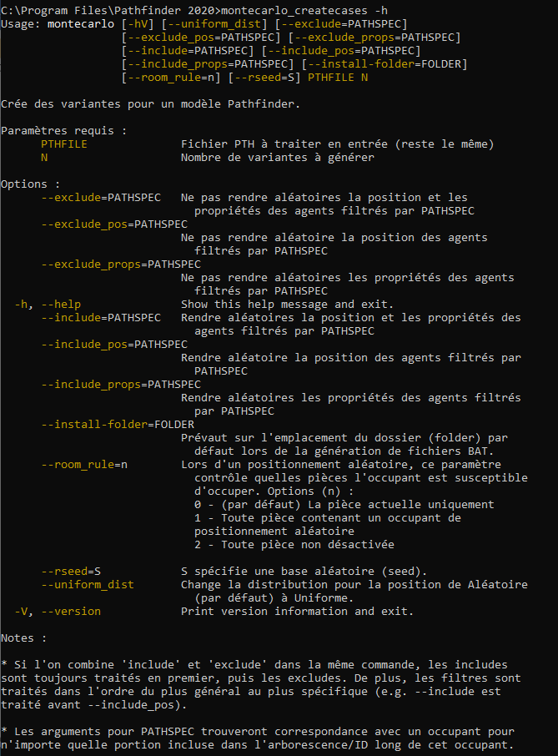Click the 'Usage:' label on the second line
558x756 pixels.
click(21, 23)
